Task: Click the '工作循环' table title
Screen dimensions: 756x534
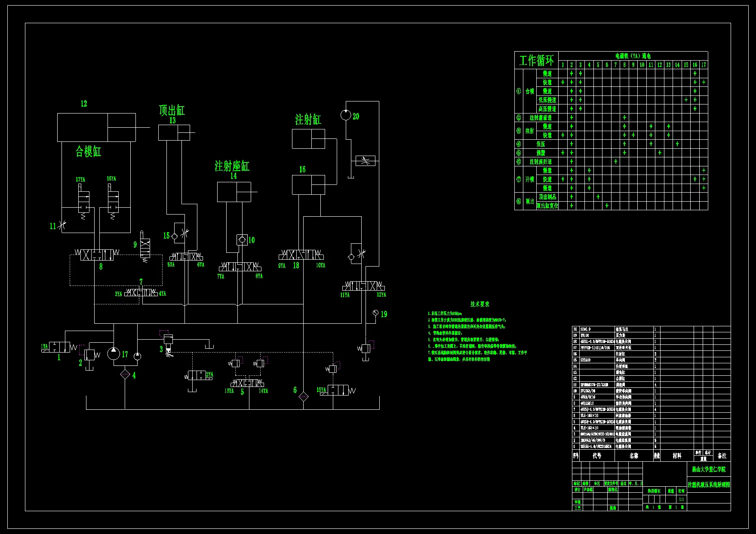Action: [536, 60]
